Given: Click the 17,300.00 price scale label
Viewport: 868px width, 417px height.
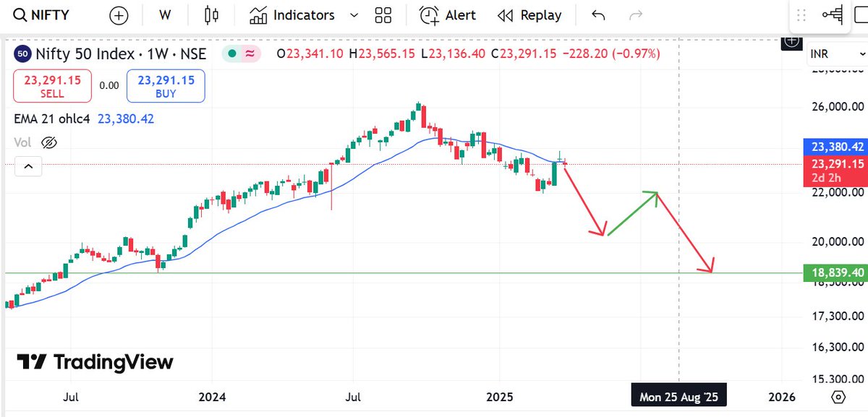Looking at the screenshot, I should click(837, 316).
